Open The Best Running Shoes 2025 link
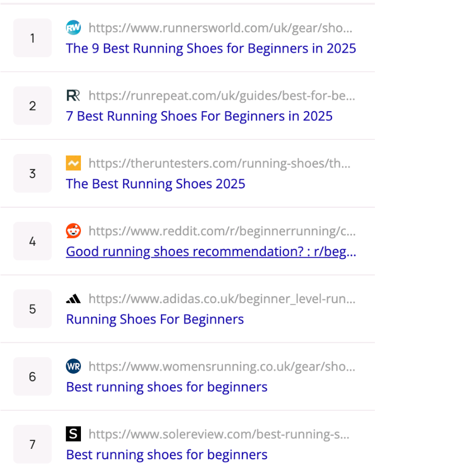Screen dimensions: 471x476 pos(156,184)
